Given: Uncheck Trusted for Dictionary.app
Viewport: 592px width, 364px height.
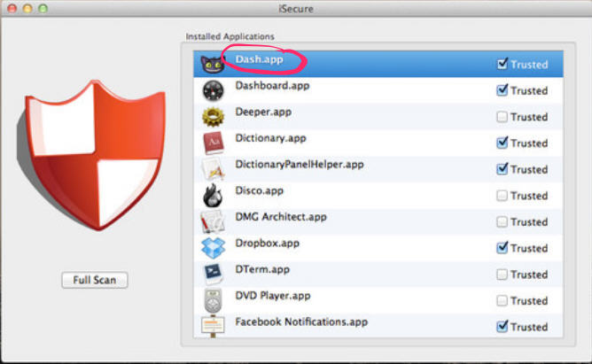Looking at the screenshot, I should point(502,143).
